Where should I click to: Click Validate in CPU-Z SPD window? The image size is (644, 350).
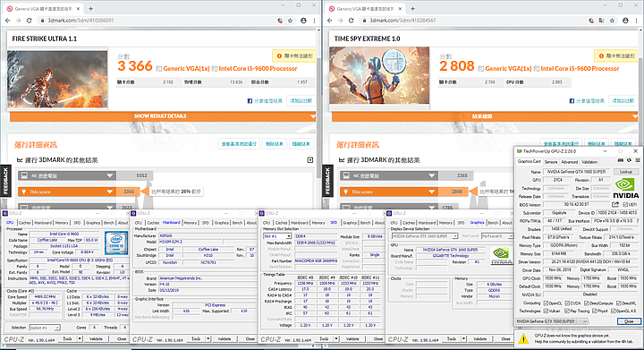352,339
